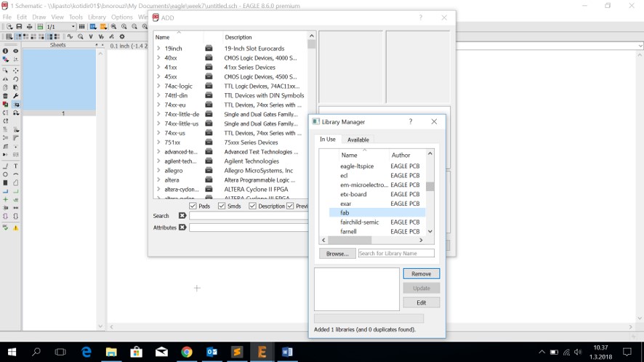The height and width of the screenshot is (362, 644).
Task: Open the File menu
Action: tap(7, 17)
